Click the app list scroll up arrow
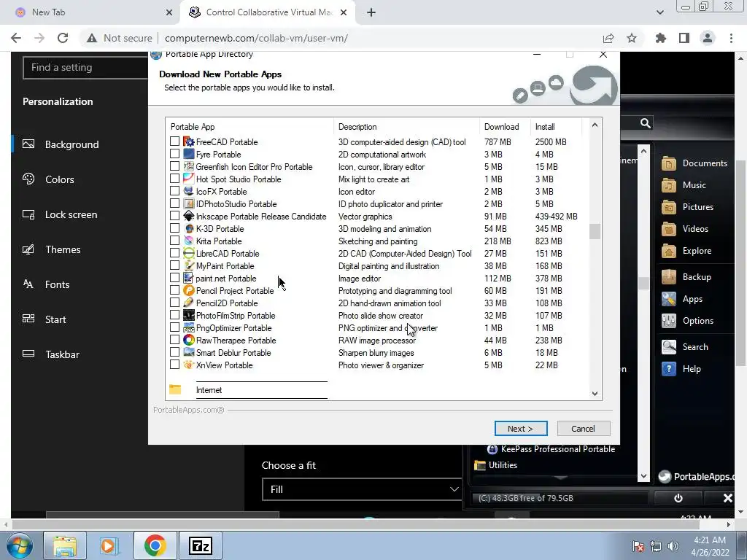 point(595,125)
